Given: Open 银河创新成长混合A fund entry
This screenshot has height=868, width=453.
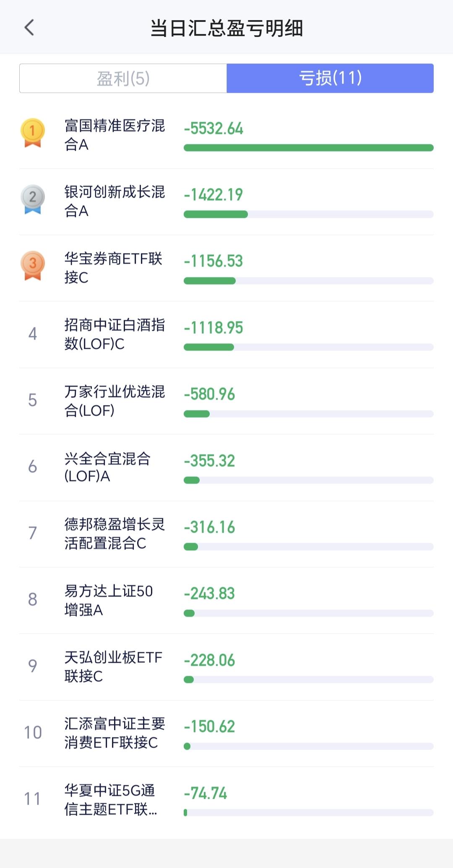Looking at the screenshot, I should click(x=226, y=202).
